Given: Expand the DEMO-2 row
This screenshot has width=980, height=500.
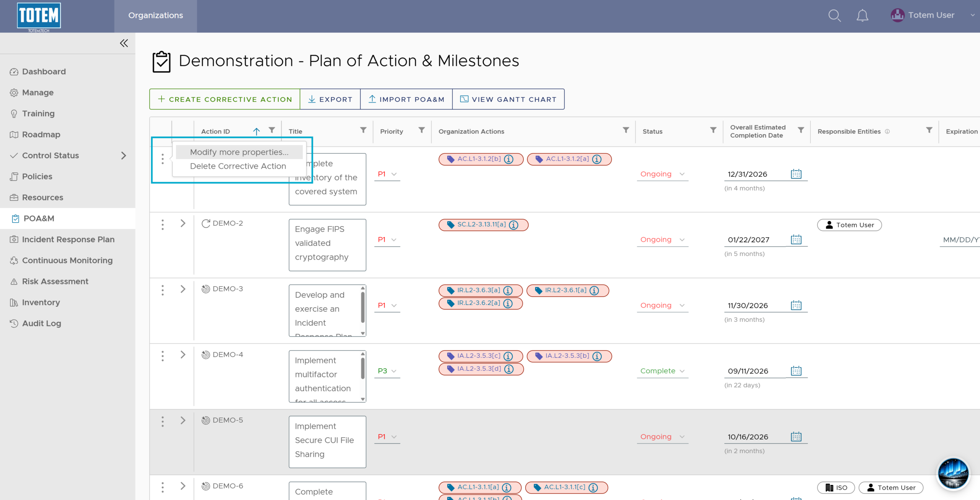Looking at the screenshot, I should 183,223.
